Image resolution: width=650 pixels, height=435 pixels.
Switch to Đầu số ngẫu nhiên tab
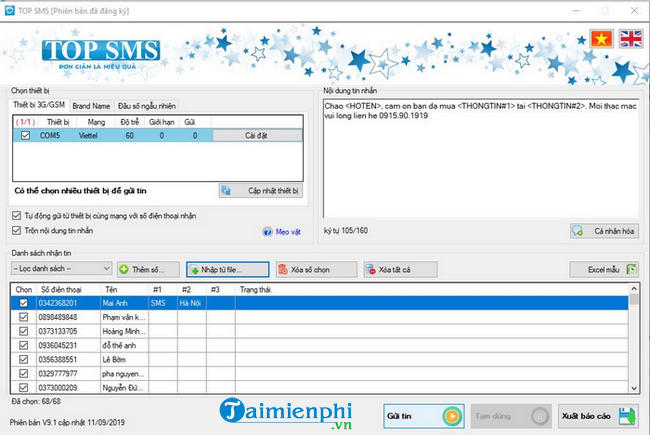(x=146, y=105)
